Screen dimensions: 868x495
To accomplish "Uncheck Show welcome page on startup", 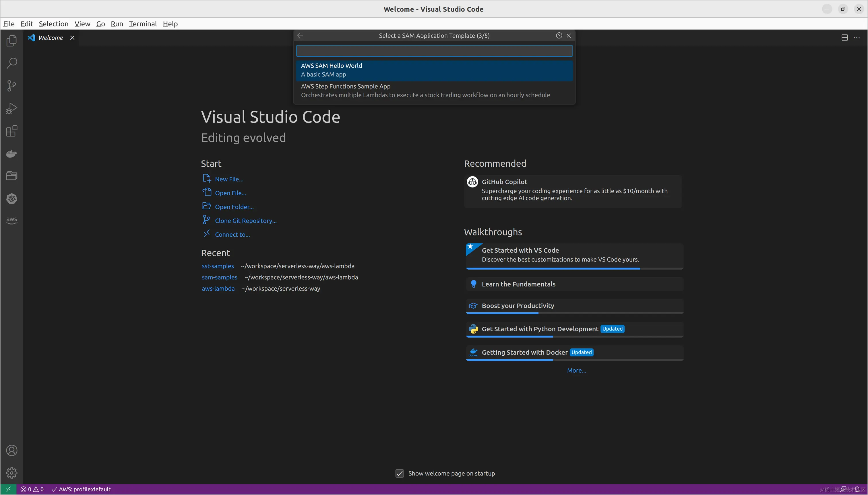I will 400,473.
